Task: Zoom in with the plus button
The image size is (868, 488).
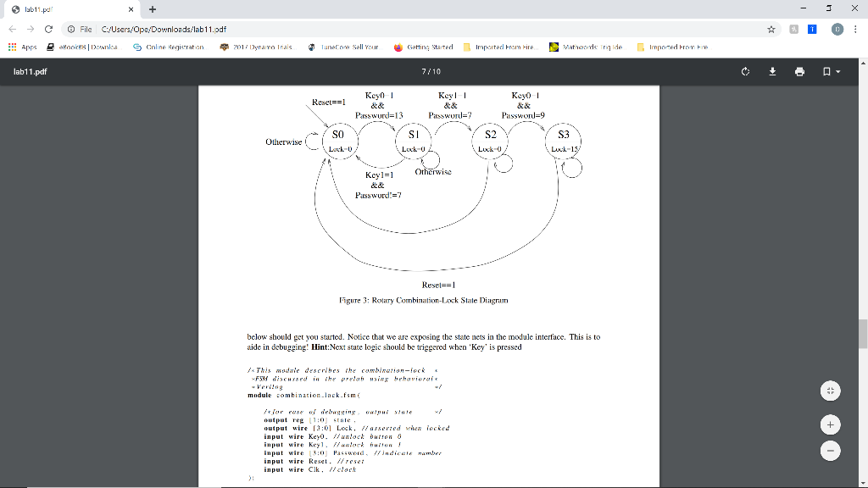Action: coord(830,425)
